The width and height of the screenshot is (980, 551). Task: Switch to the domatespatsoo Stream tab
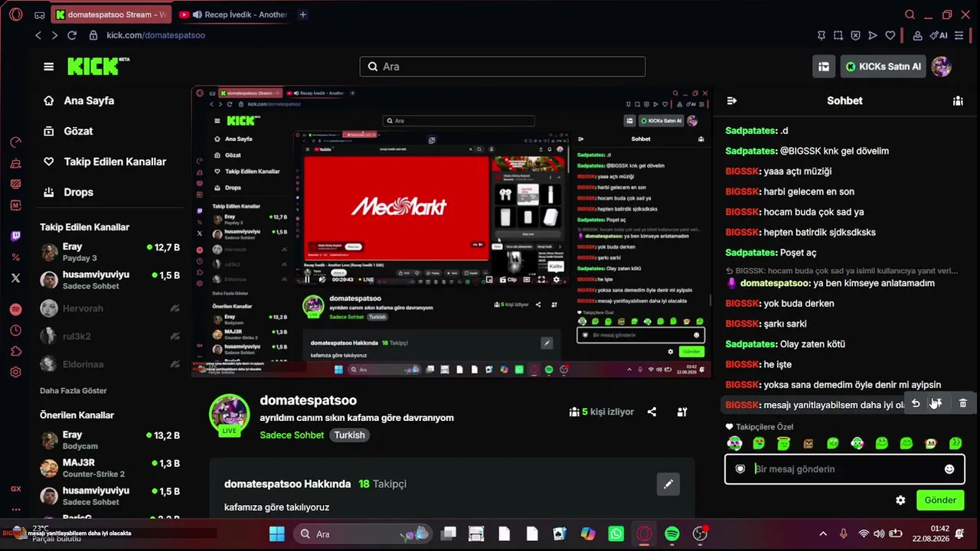[x=112, y=15]
